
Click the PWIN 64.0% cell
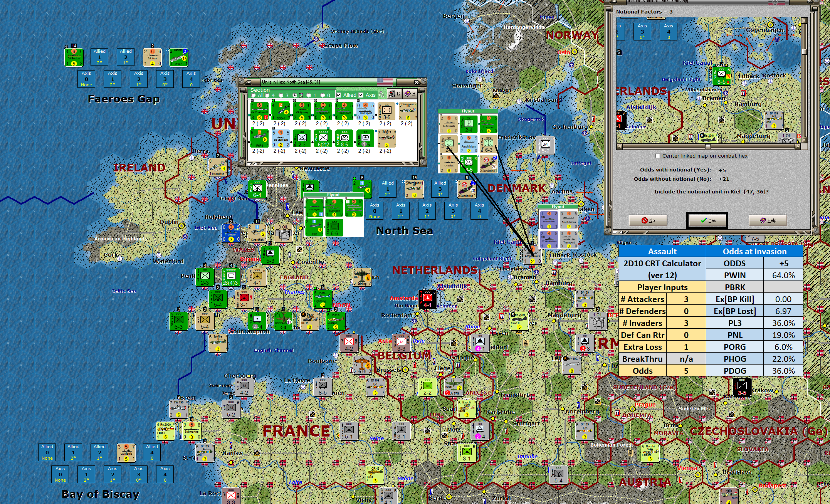tap(783, 276)
